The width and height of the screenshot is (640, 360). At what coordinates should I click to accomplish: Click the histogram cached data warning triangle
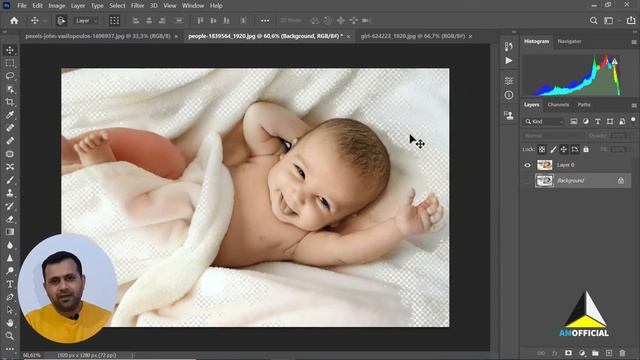coord(614,62)
